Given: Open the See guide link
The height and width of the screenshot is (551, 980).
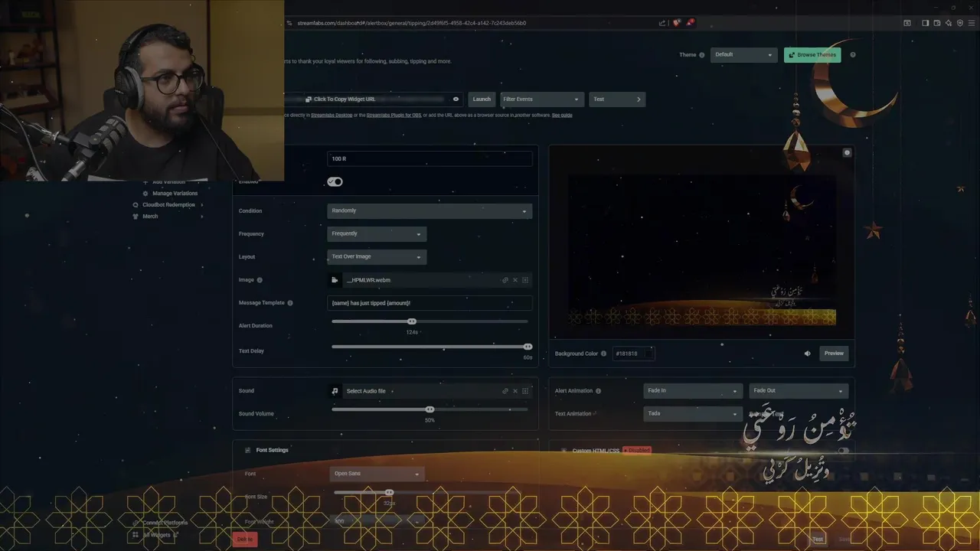Looking at the screenshot, I should 562,116.
